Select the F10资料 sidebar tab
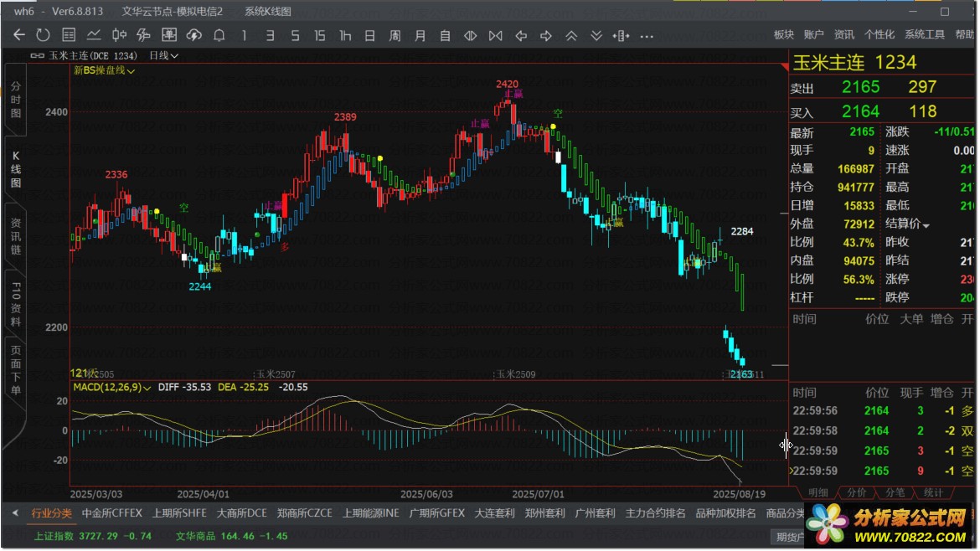 coord(16,304)
